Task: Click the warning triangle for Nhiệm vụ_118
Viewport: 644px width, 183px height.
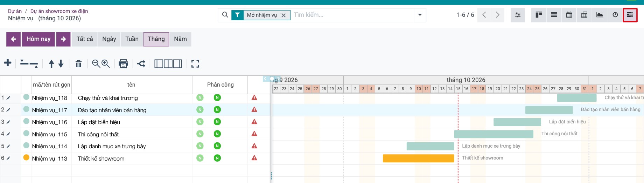Action: (254, 97)
